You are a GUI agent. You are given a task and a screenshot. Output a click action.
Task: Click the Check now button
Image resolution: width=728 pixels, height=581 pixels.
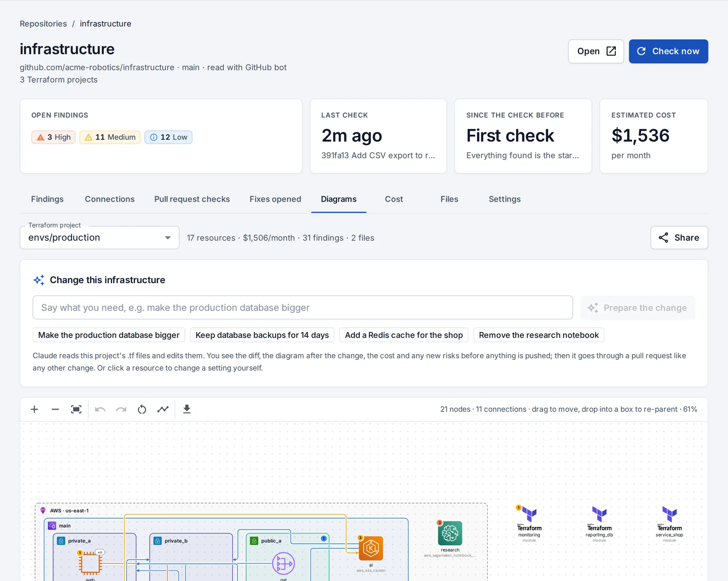coord(668,51)
